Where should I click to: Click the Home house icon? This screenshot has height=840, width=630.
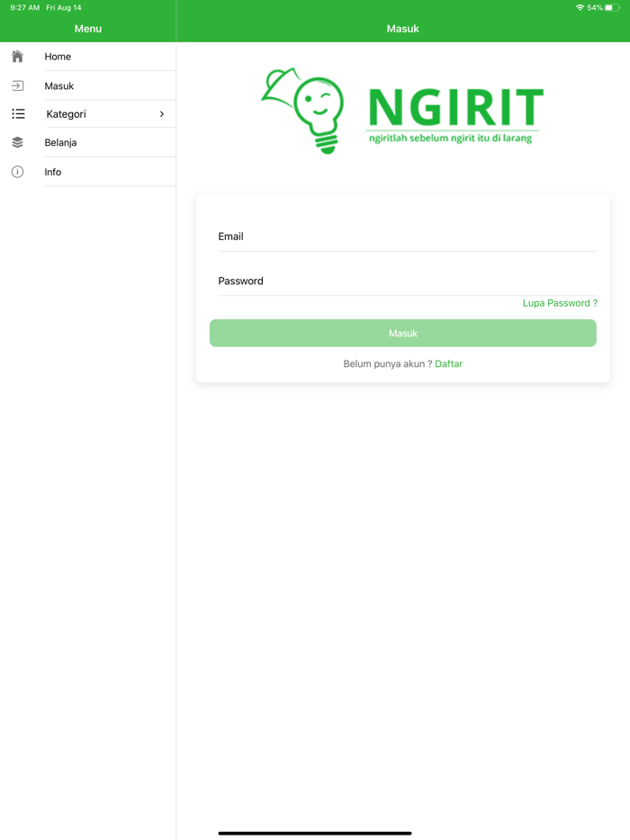tap(17, 57)
